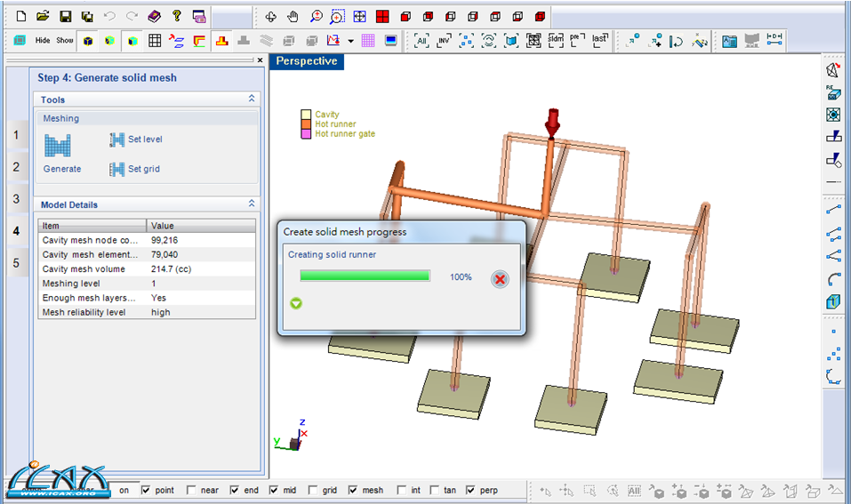Click the Select All toolbar icon
Image resolution: width=851 pixels, height=504 pixels.
pos(421,40)
